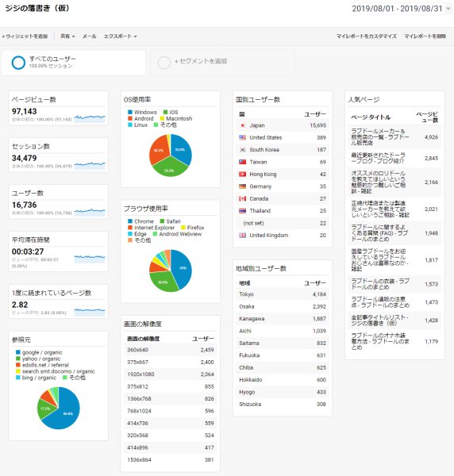Click the iOS green legend swatch
Viewport: 454px width, 476px height.
(166, 112)
